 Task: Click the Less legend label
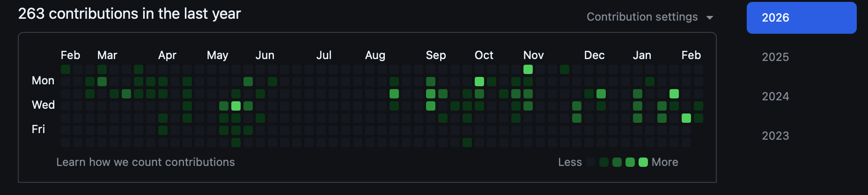[x=570, y=162]
